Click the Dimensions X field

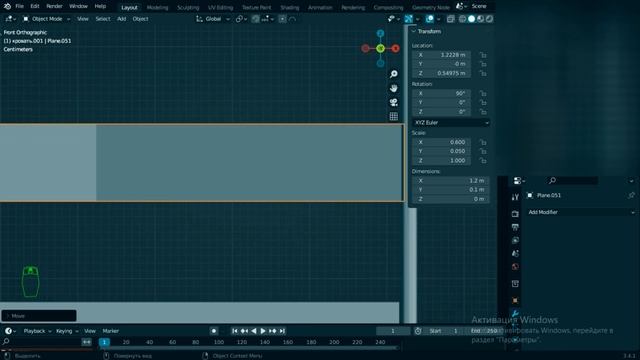pos(451,180)
